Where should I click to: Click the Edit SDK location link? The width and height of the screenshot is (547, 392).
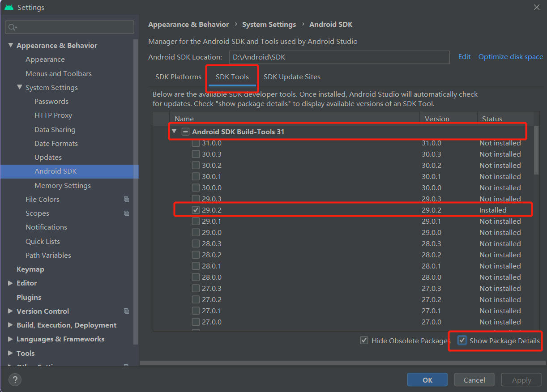pos(465,57)
